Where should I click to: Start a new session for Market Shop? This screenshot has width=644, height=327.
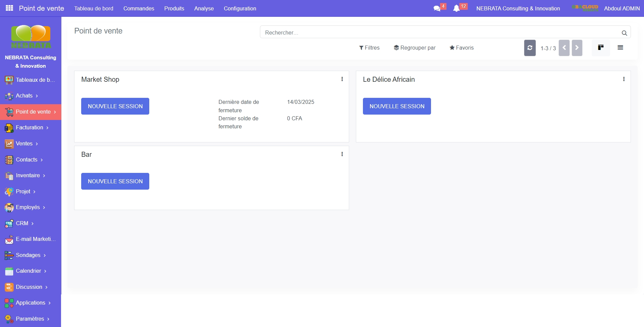pos(115,106)
